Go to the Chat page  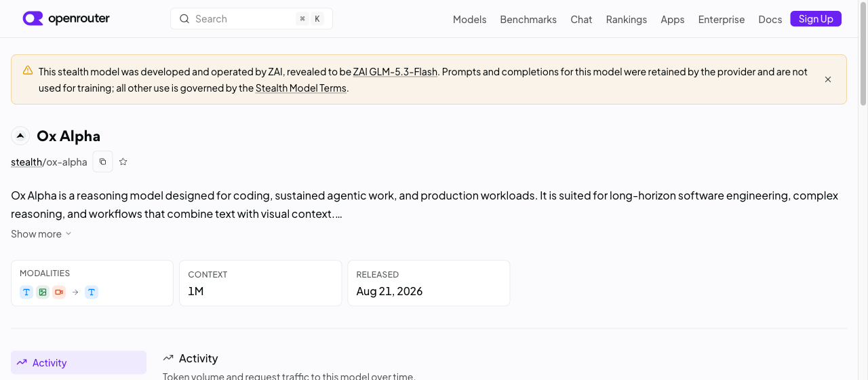581,19
